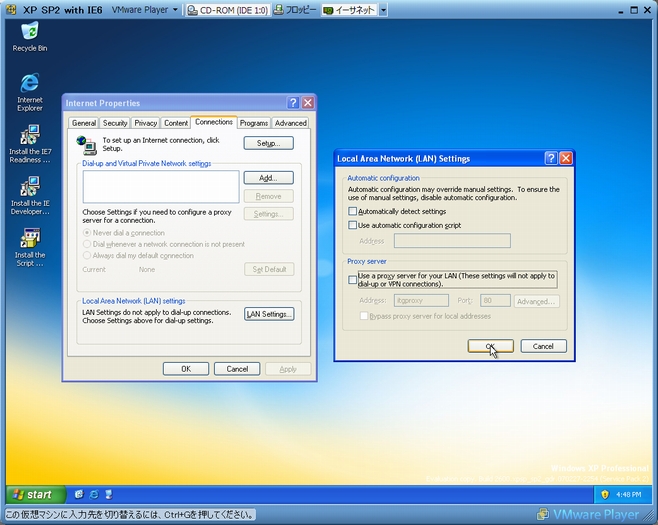Click the help icon in LAN Settings title bar
Image resolution: width=658 pixels, height=525 pixels.
click(551, 158)
